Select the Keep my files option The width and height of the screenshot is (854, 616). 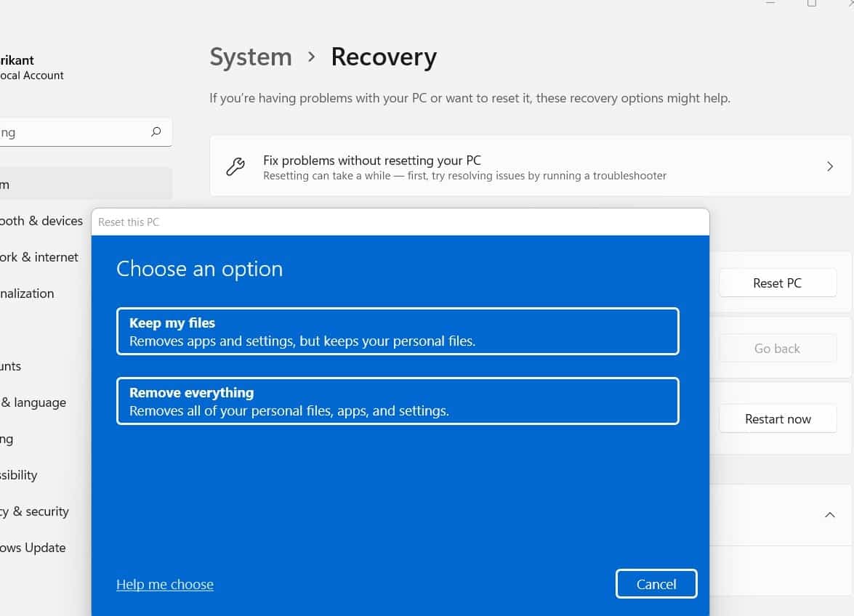[x=398, y=331]
